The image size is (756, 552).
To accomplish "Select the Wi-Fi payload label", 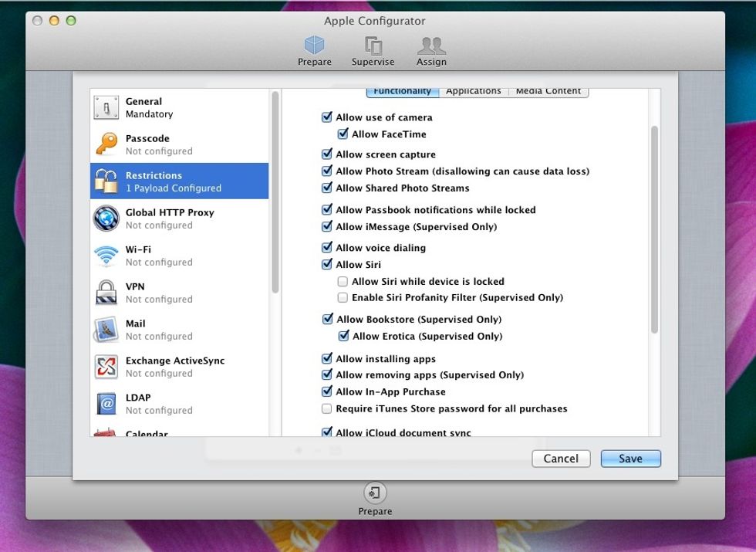I will coord(138,249).
